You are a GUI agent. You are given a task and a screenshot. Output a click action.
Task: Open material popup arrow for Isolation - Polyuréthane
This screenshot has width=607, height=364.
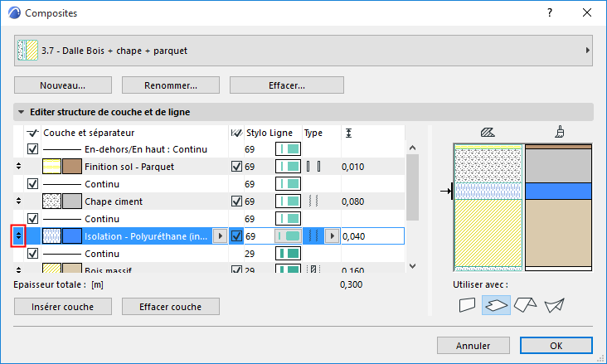221,235
